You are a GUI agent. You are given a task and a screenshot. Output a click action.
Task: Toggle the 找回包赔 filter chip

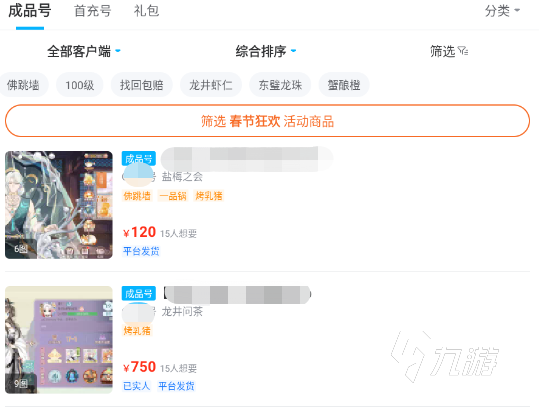(x=141, y=85)
